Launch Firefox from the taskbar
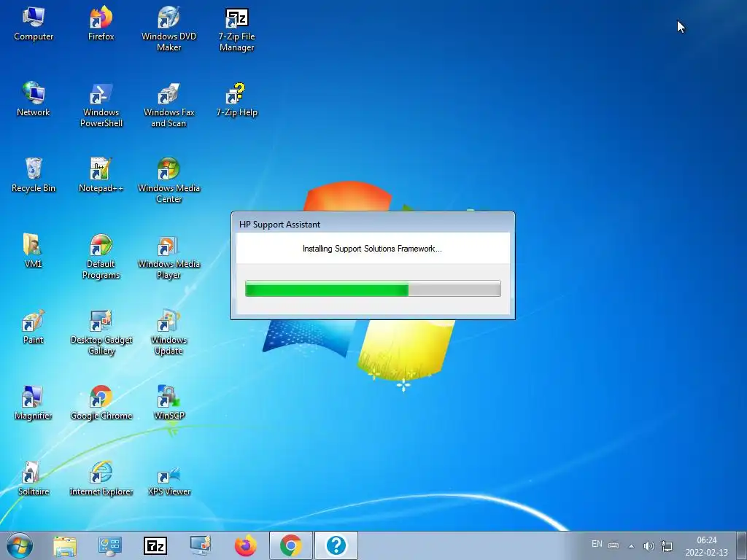747x560 pixels. [246, 545]
